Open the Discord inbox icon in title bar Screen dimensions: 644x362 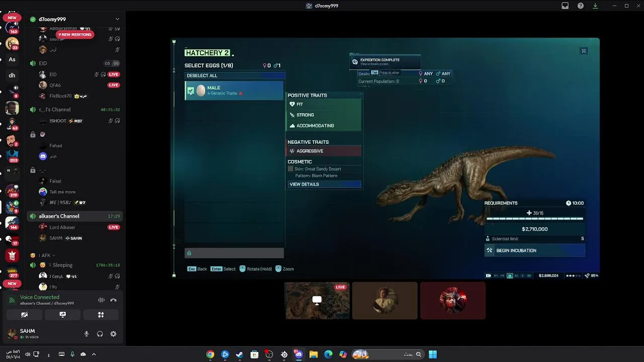pyautogui.click(x=565, y=6)
